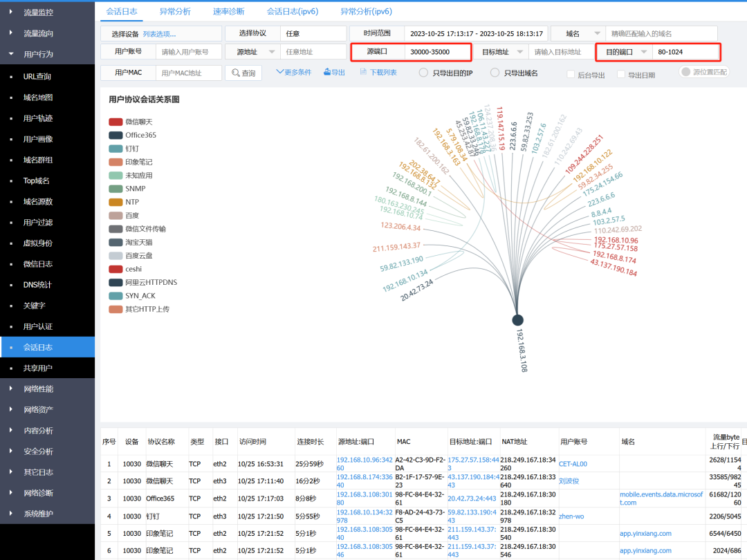Click the 选择协议 field showing 任意
747x560 pixels.
click(x=313, y=33)
